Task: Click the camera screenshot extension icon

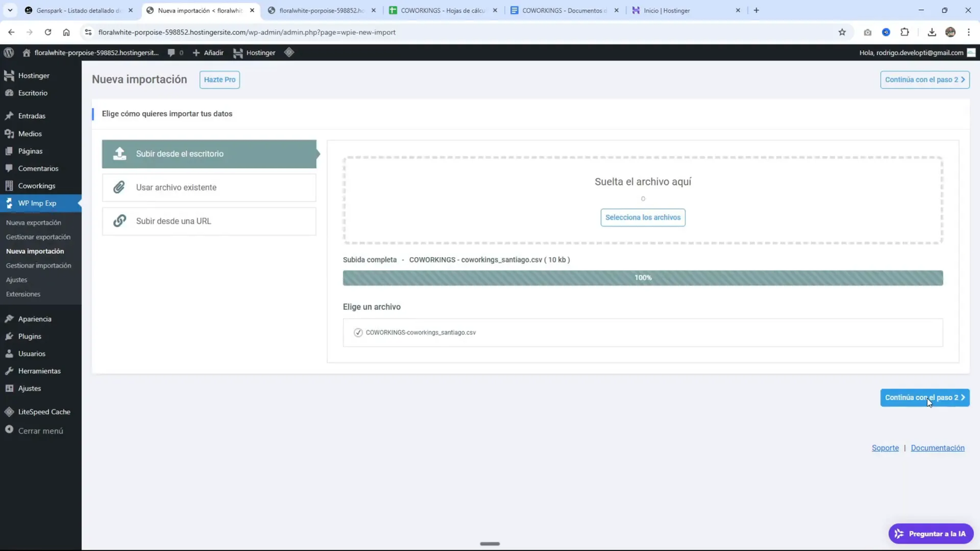Action: (867, 32)
